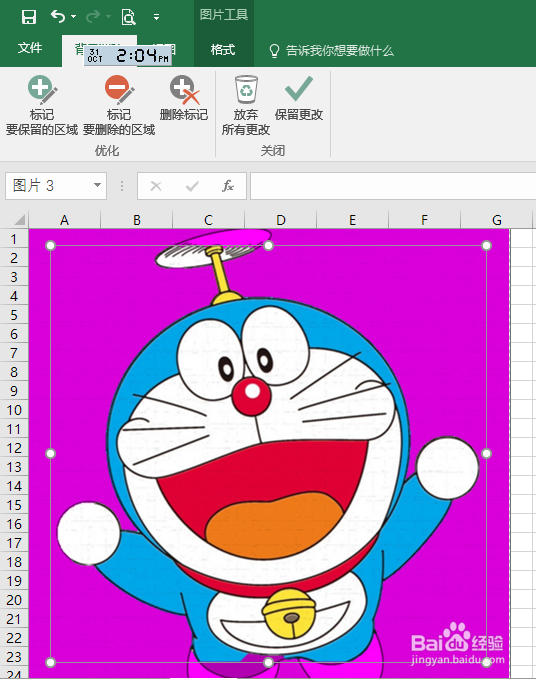
Task: Open Insert Function fx dialog
Action: point(228,186)
